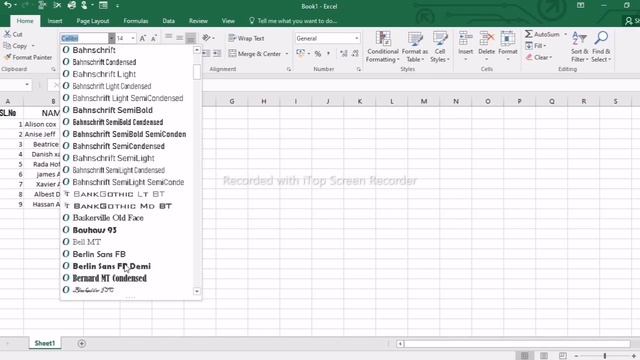Open the Data tab
This screenshot has width=640, height=360.
pyautogui.click(x=169, y=21)
